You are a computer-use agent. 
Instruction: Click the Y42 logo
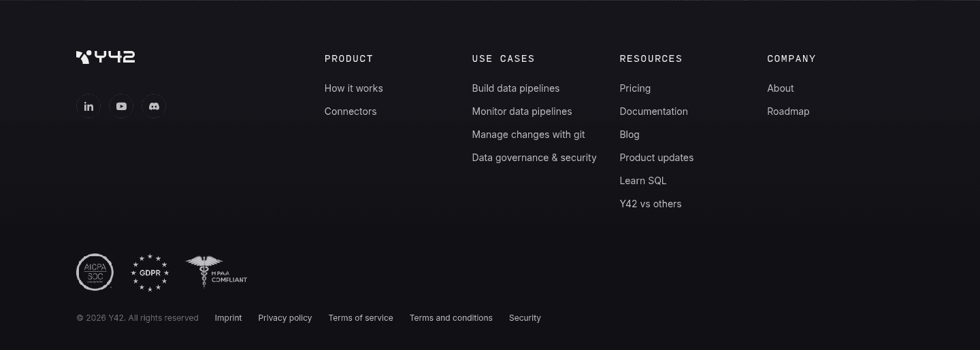105,57
